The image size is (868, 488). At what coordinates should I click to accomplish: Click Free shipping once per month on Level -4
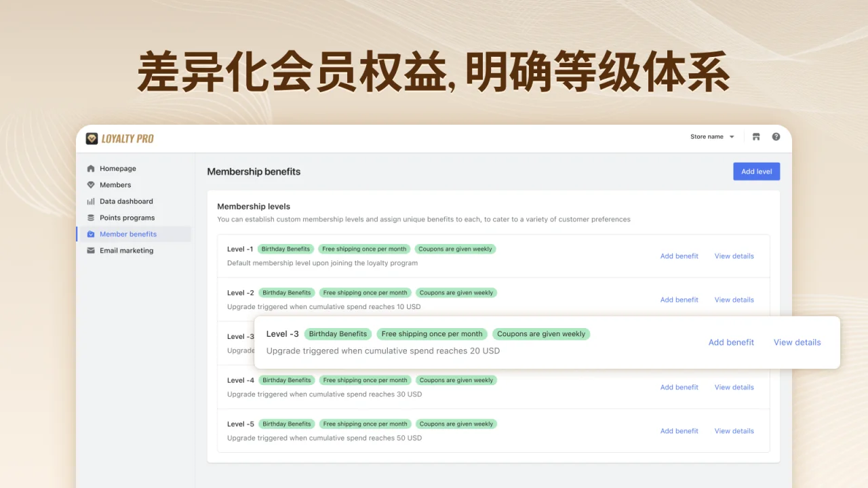pos(366,380)
